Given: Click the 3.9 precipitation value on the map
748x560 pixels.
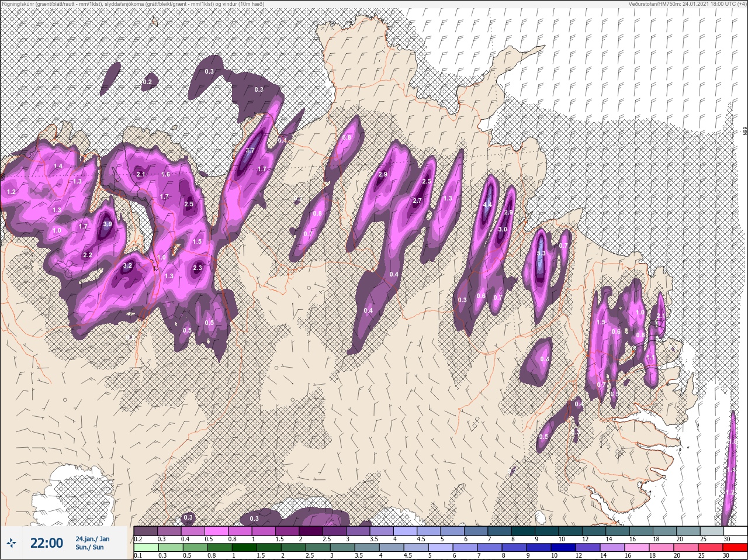Looking at the screenshot, I should click(107, 224).
